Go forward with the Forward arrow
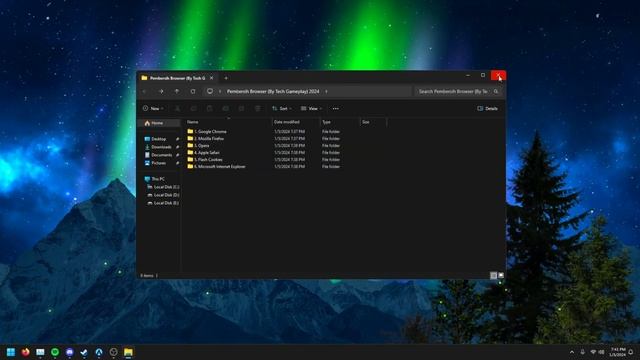This screenshot has width=640, height=360. point(161,91)
